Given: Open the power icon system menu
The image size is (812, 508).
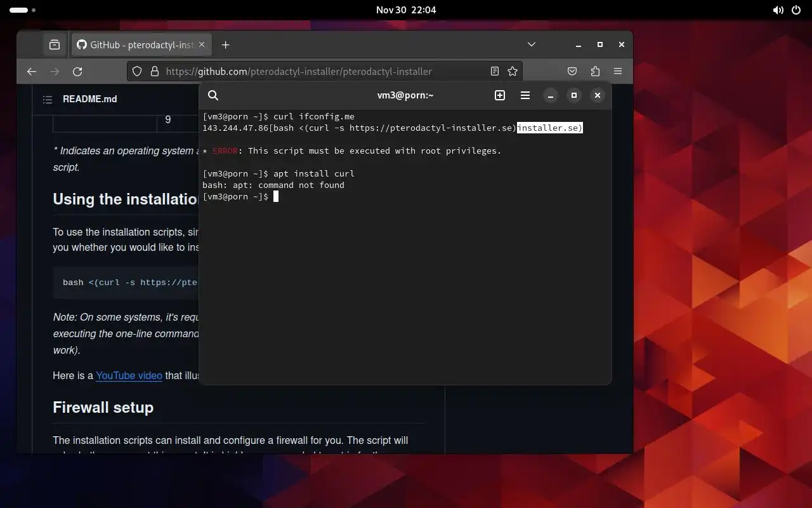Looking at the screenshot, I should point(797,10).
